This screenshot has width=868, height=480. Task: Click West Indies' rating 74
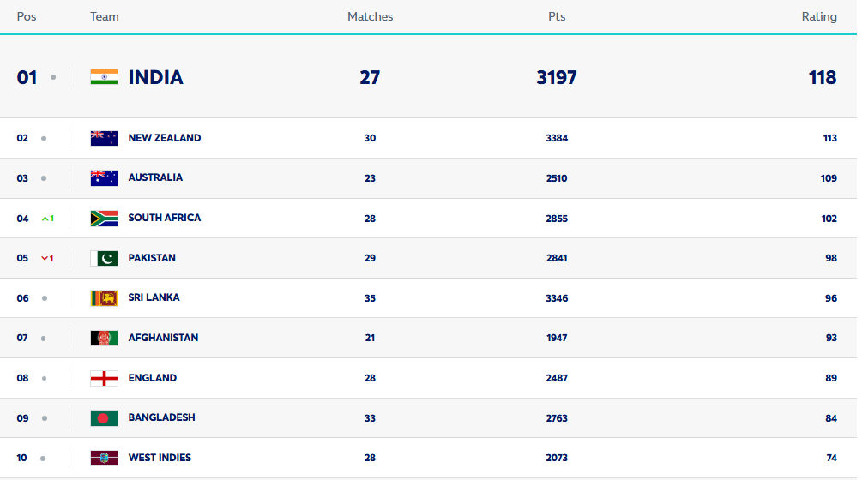[831, 458]
